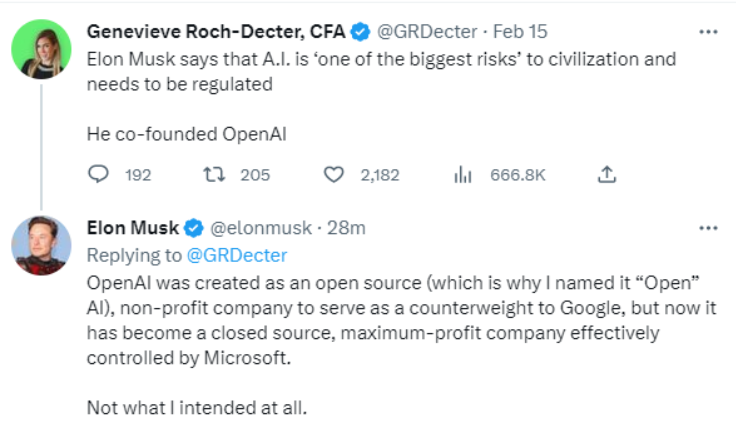Share Genevieve's tweet using the share icon
This screenshot has width=736, height=432.
pyautogui.click(x=605, y=175)
